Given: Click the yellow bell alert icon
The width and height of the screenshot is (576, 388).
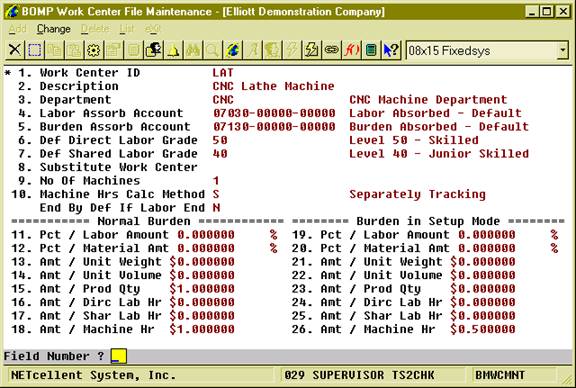Looking at the screenshot, I should pyautogui.click(x=173, y=50).
